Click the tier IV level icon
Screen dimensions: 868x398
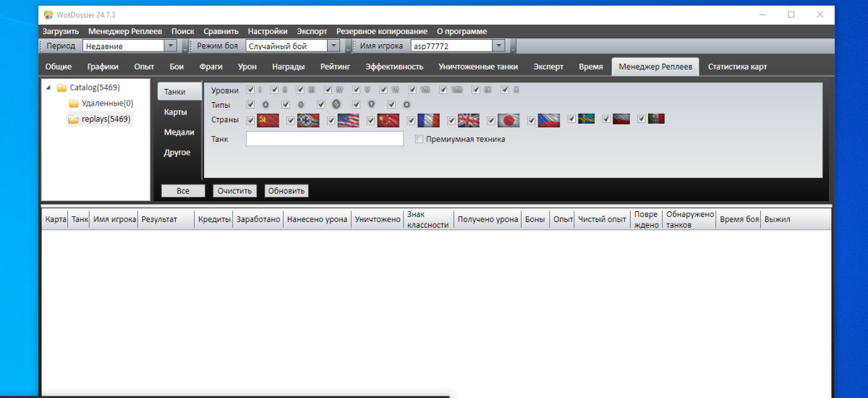click(339, 90)
